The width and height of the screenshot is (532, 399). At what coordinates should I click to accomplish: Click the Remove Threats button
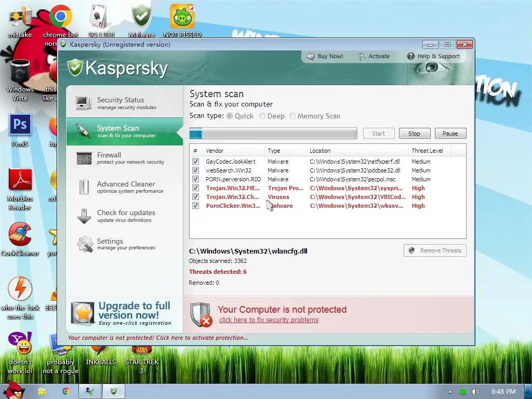pyautogui.click(x=435, y=250)
